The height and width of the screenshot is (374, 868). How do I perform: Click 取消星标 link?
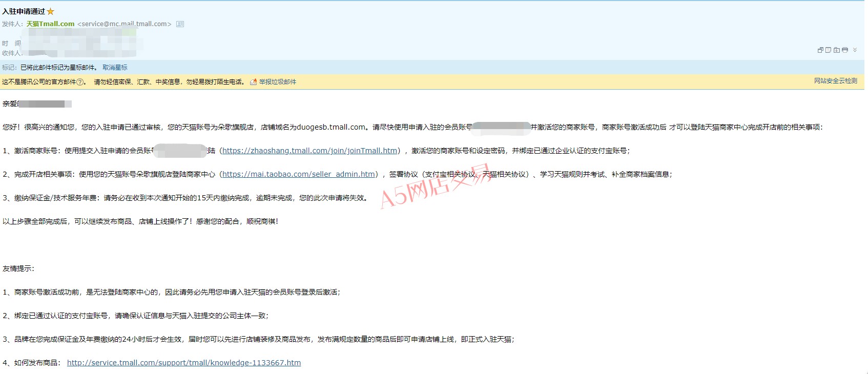115,68
